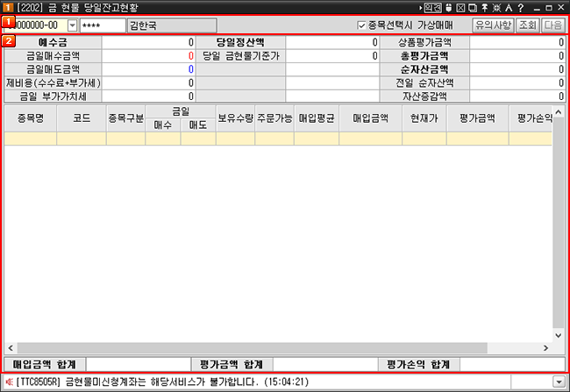Image resolution: width=570 pixels, height=392 pixels.
Task: Expand the status message history dropdown
Action: [x=559, y=381]
